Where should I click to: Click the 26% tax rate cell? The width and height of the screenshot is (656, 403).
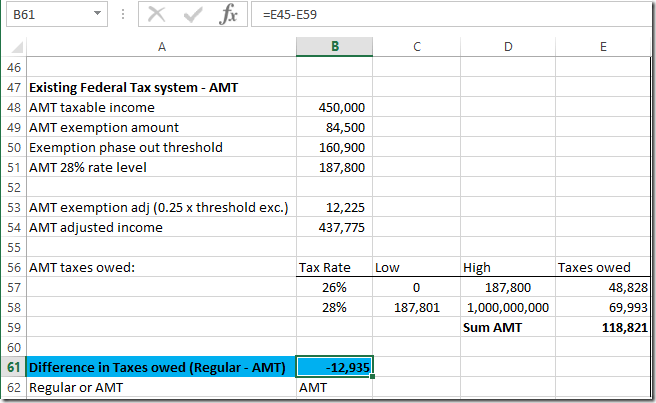tap(334, 287)
